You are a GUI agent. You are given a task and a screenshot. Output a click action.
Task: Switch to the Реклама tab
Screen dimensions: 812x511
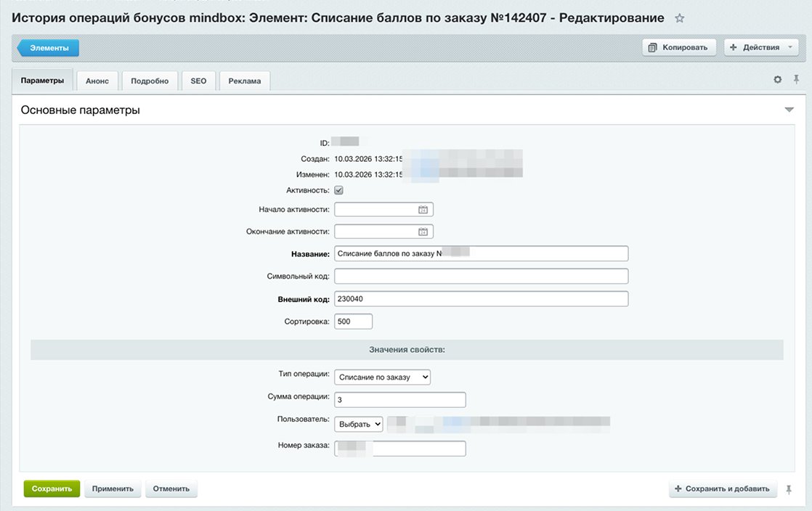(x=244, y=81)
